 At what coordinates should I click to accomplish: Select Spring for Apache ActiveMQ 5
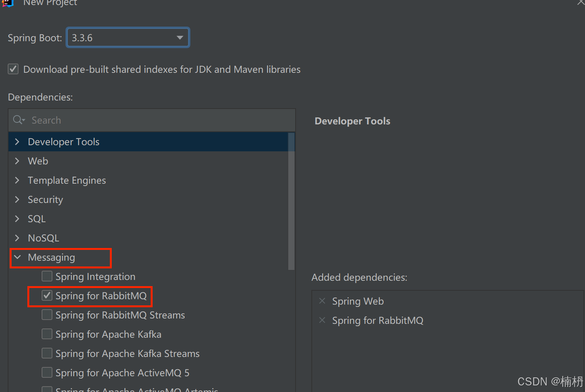pos(47,372)
